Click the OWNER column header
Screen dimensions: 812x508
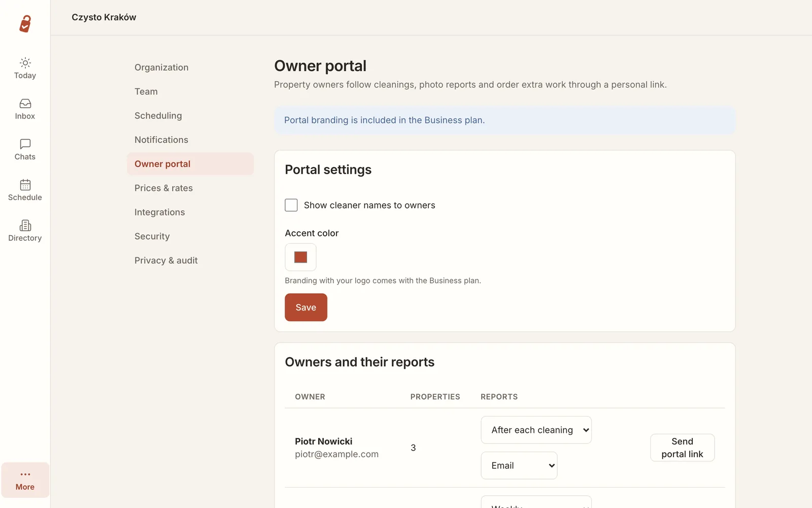[310, 397]
